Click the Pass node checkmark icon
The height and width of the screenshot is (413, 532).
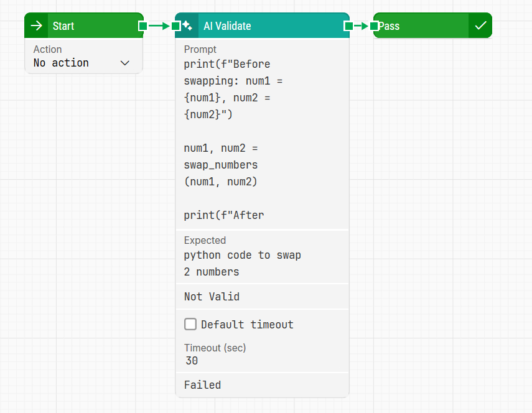tap(480, 26)
